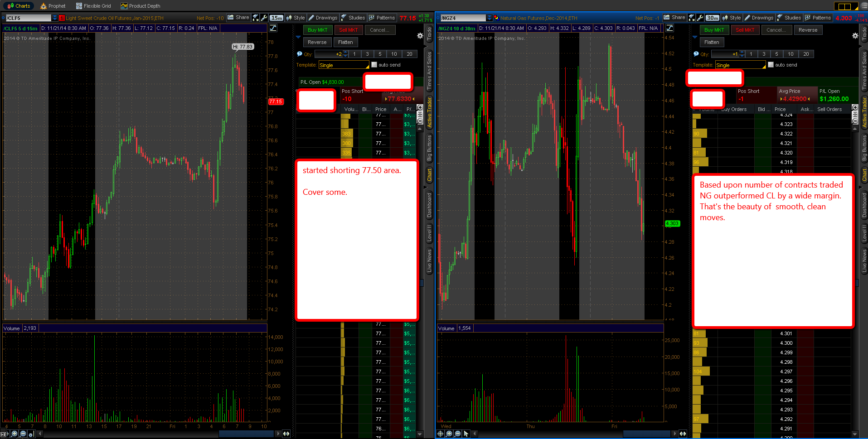Open the /CLF5 symbol dropdown
Image resolution: width=868 pixels, height=439 pixels.
tap(55, 18)
